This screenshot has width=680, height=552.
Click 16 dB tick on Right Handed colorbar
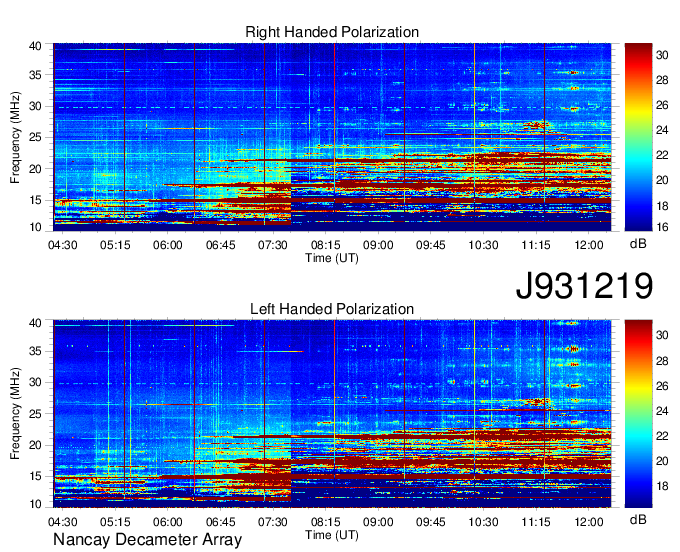[x=662, y=227]
